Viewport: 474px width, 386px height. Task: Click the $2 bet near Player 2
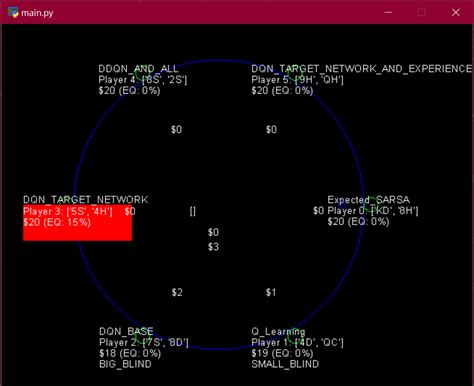pos(177,292)
